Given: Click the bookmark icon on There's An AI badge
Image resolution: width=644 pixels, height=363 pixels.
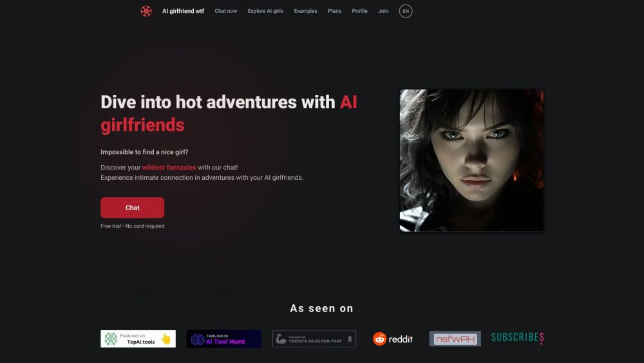Looking at the screenshot, I should tap(350, 338).
